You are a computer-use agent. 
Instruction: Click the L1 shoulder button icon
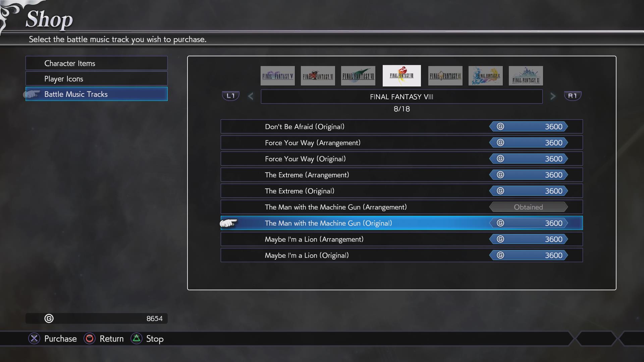(231, 96)
